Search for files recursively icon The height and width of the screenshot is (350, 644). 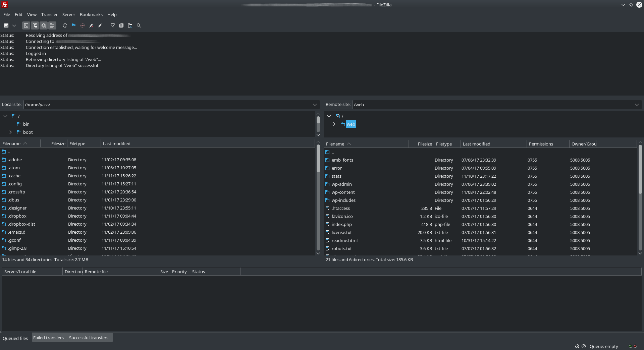click(139, 25)
